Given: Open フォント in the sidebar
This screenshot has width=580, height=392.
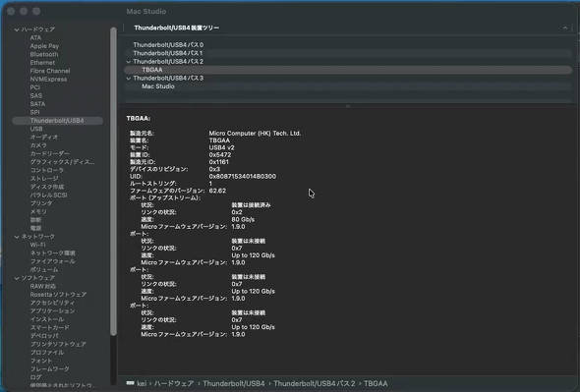Looking at the screenshot, I should (41, 361).
